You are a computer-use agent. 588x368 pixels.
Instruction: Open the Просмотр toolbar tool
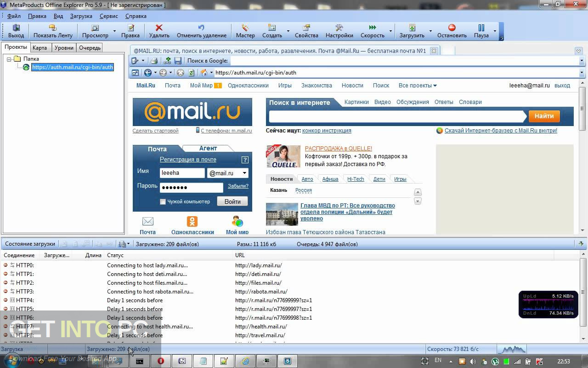[95, 31]
